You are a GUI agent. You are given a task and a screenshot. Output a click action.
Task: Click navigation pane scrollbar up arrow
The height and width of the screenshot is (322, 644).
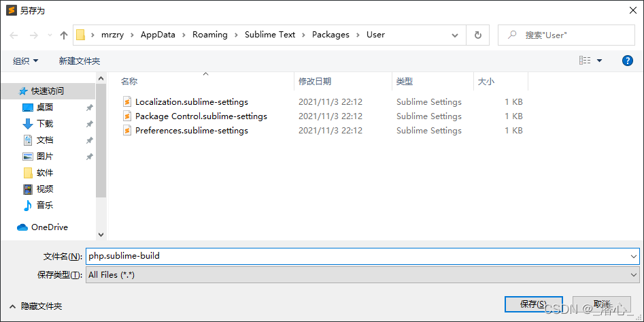pos(101,78)
